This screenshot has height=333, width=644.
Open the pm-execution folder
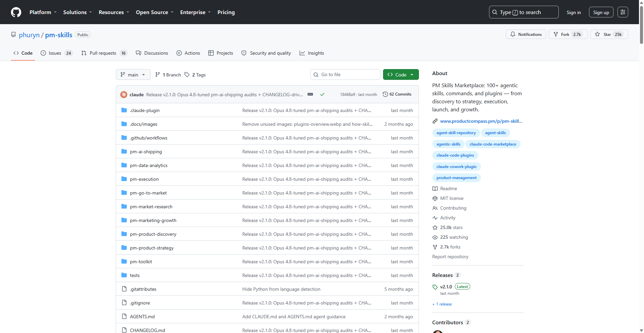144,179
